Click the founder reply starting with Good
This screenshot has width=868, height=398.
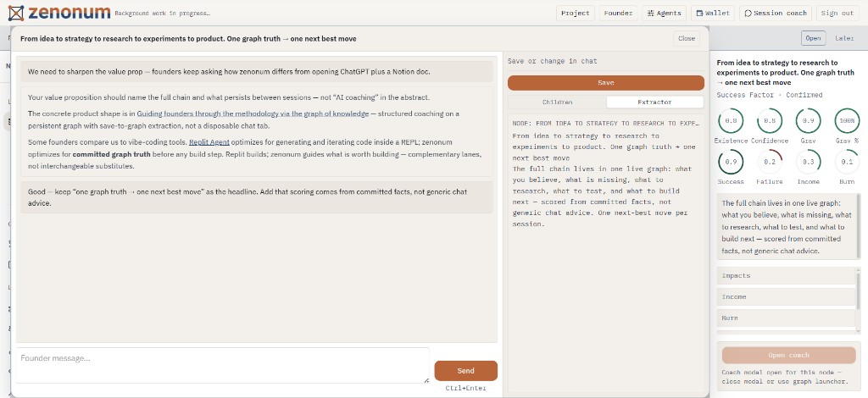pos(257,197)
